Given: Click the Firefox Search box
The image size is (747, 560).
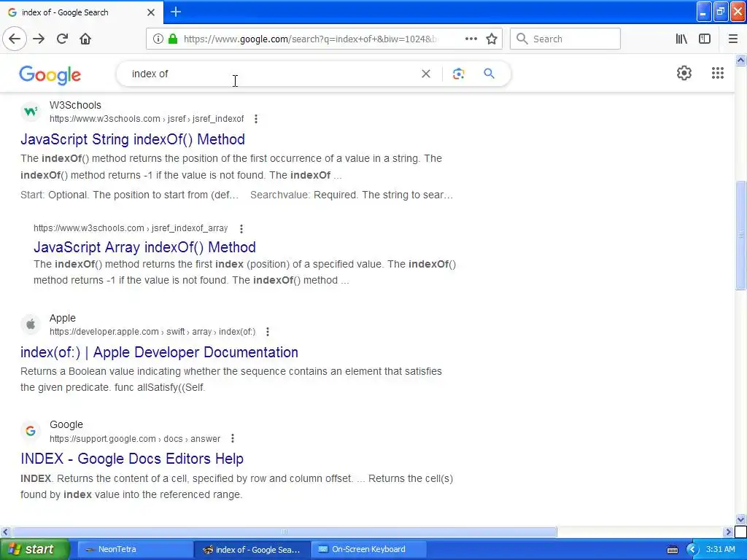Looking at the screenshot, I should coord(565,39).
